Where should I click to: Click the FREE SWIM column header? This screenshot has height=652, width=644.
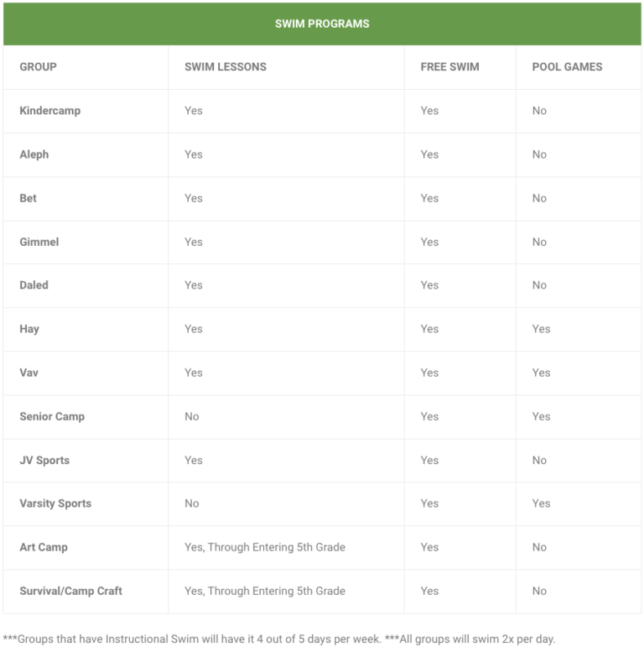(449, 67)
